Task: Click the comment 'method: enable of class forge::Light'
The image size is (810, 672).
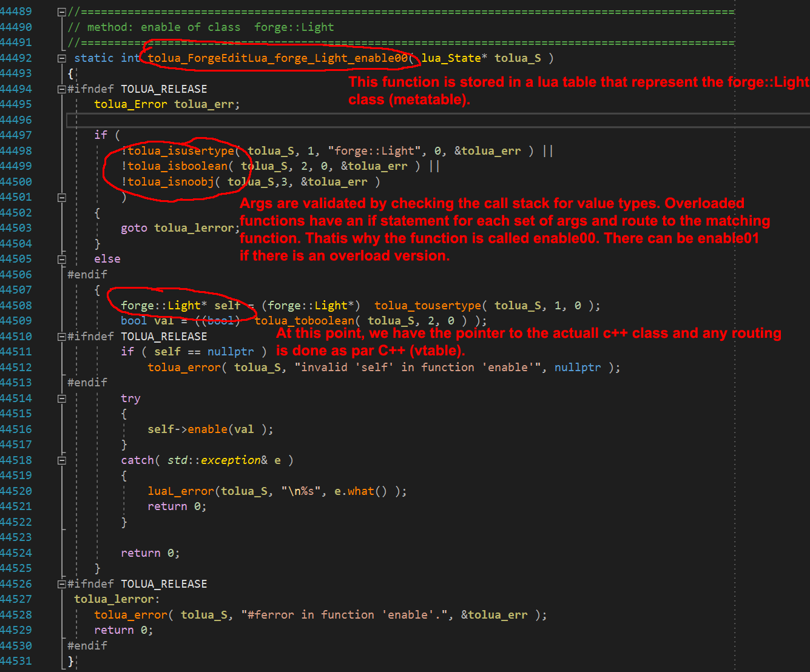Action: coord(210,27)
